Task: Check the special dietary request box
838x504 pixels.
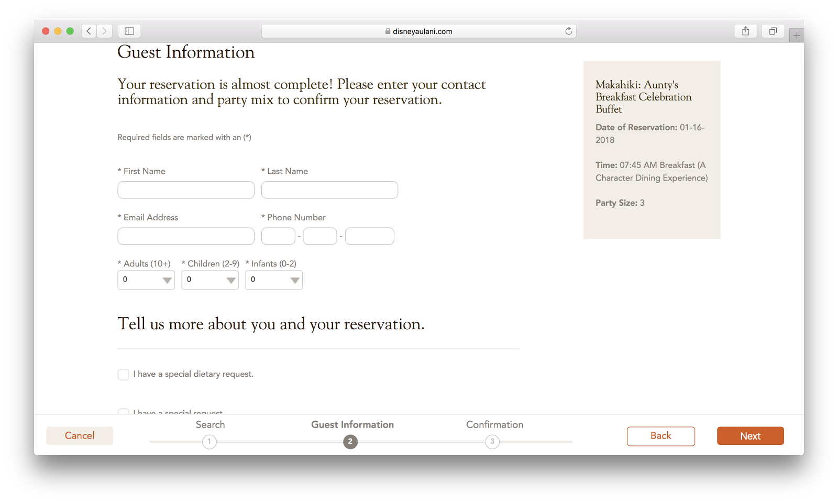Action: click(124, 375)
